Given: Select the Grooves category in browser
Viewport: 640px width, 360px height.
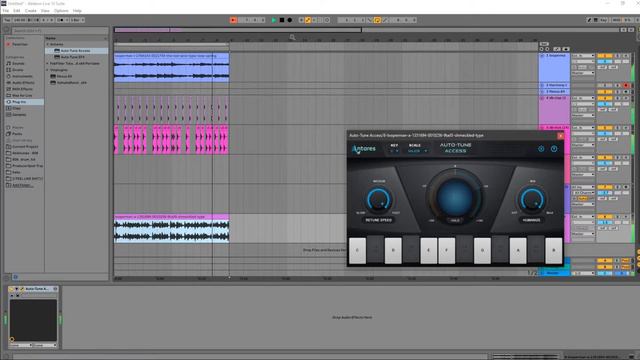Looking at the screenshot, I should click(19, 115).
